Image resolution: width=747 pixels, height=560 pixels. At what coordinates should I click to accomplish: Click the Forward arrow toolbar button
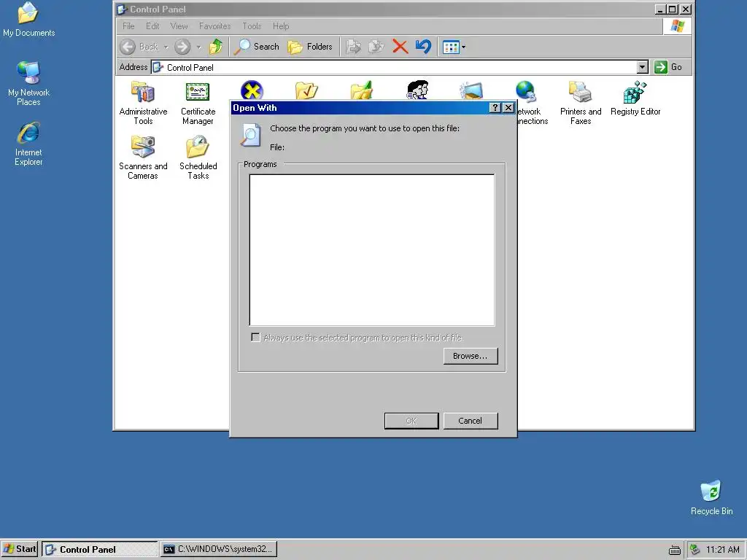pos(182,47)
